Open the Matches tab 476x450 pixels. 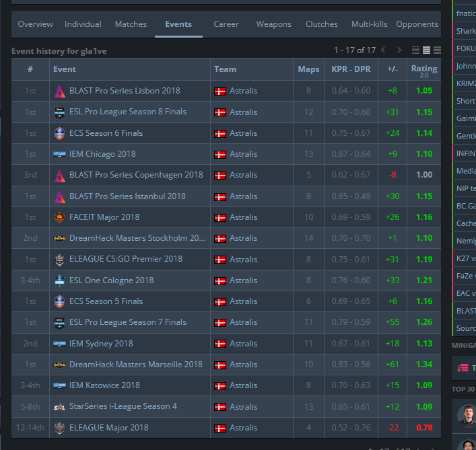point(131,24)
